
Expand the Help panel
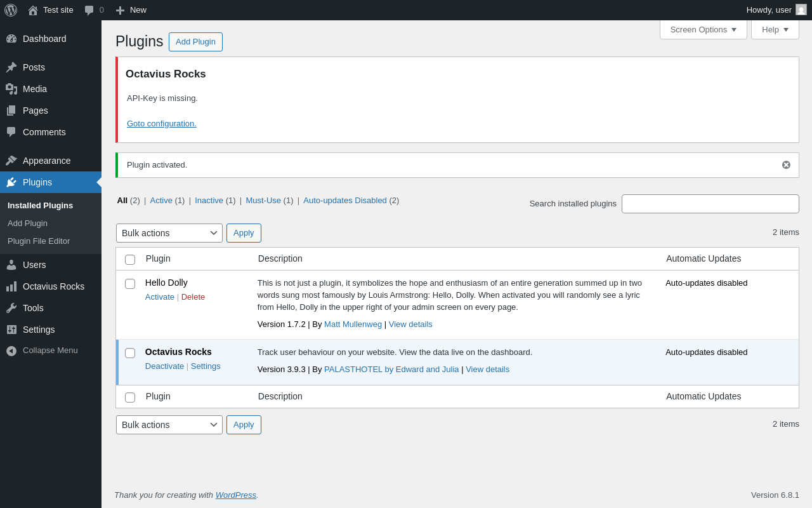[775, 29]
